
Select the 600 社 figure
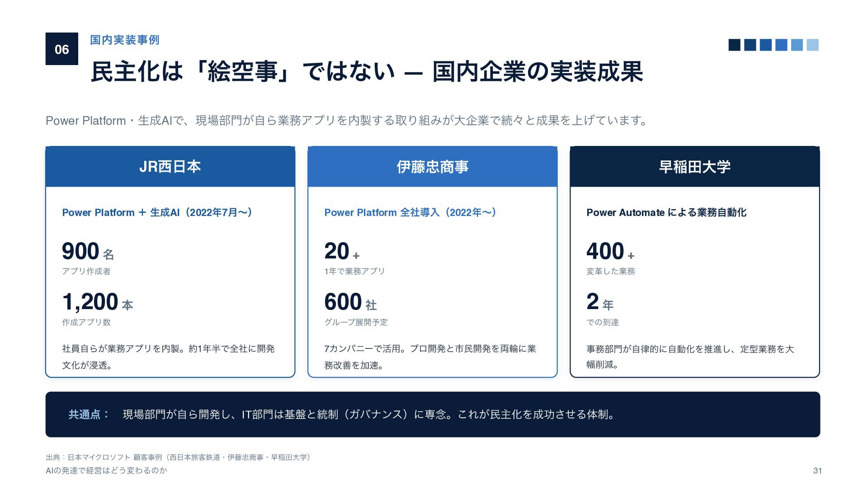click(x=350, y=302)
